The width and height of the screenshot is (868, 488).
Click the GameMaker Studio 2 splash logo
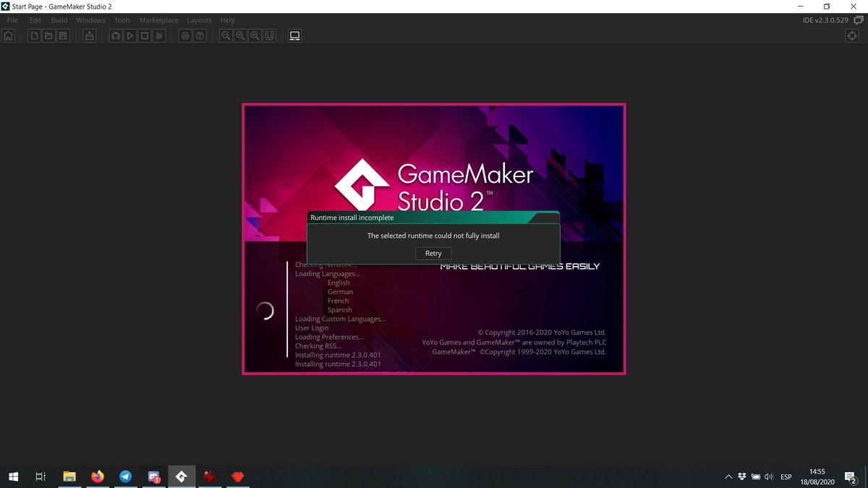433,185
